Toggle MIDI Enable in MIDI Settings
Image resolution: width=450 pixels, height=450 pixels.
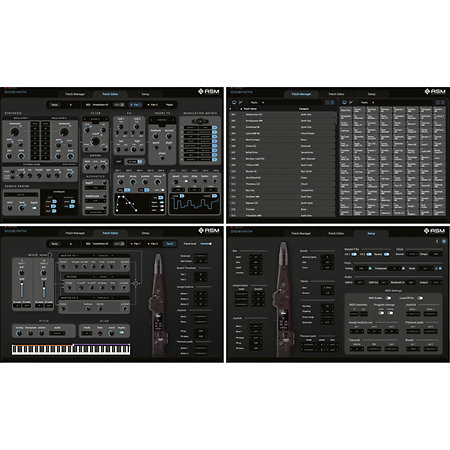coord(388,298)
